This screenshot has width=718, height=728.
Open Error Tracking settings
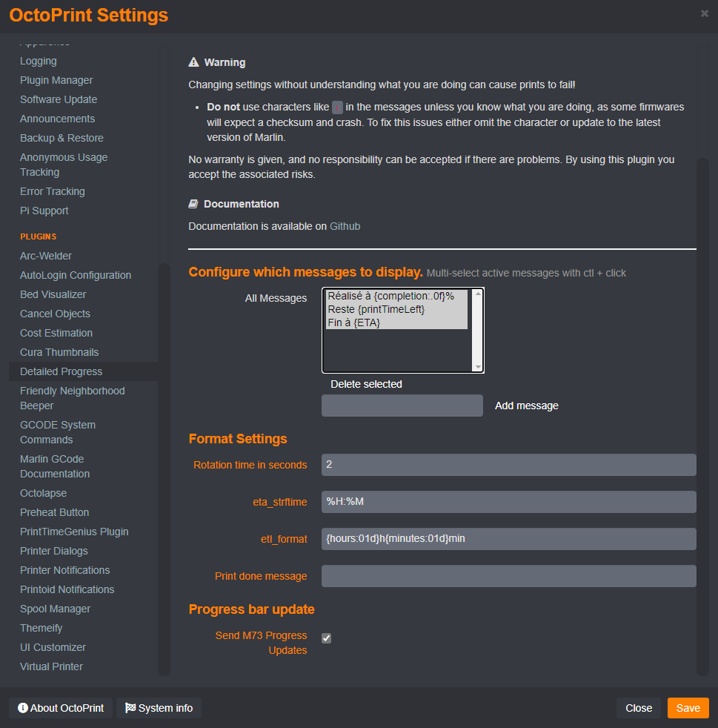tap(53, 191)
